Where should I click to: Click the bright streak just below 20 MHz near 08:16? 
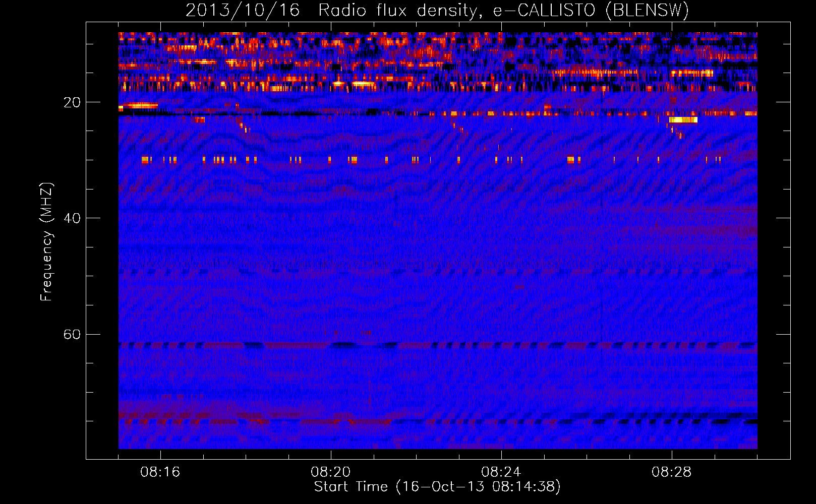coord(140,106)
